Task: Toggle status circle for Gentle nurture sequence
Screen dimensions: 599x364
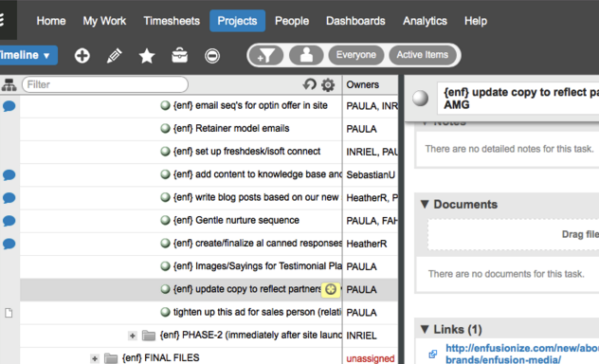Action: (x=165, y=220)
